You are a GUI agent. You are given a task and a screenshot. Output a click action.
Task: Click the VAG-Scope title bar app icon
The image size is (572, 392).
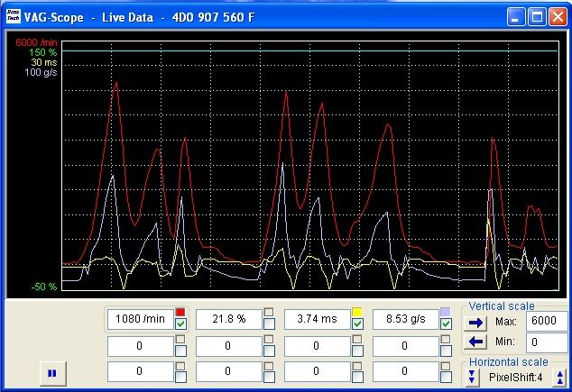click(12, 16)
